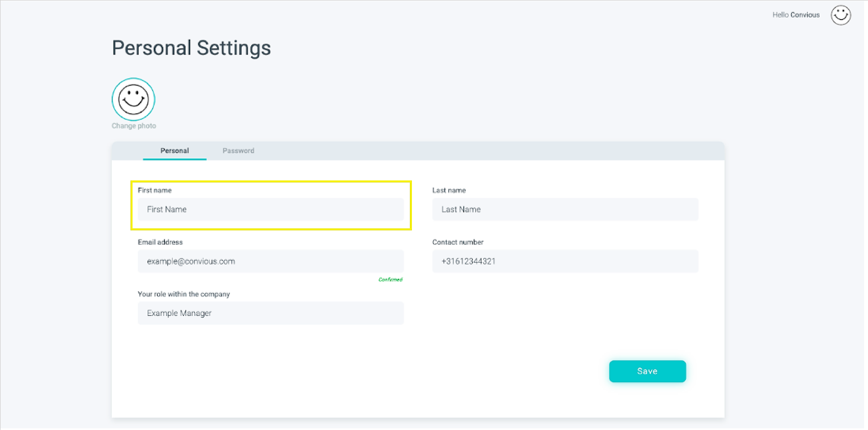Image resolution: width=868 pixels, height=430 pixels.
Task: Click the large profile photo smiley
Action: (133, 99)
